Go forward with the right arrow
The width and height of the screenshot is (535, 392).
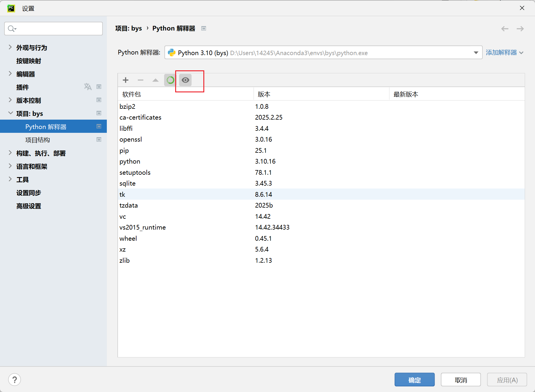[x=520, y=28]
